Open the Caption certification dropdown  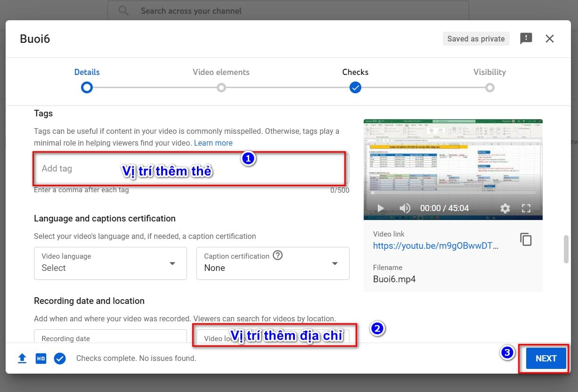tap(273, 263)
